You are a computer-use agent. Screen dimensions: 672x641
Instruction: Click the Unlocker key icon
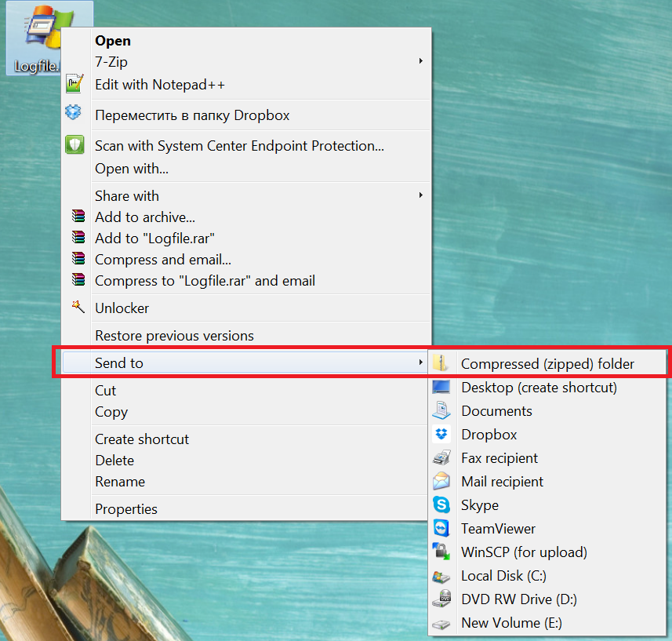tap(76, 308)
